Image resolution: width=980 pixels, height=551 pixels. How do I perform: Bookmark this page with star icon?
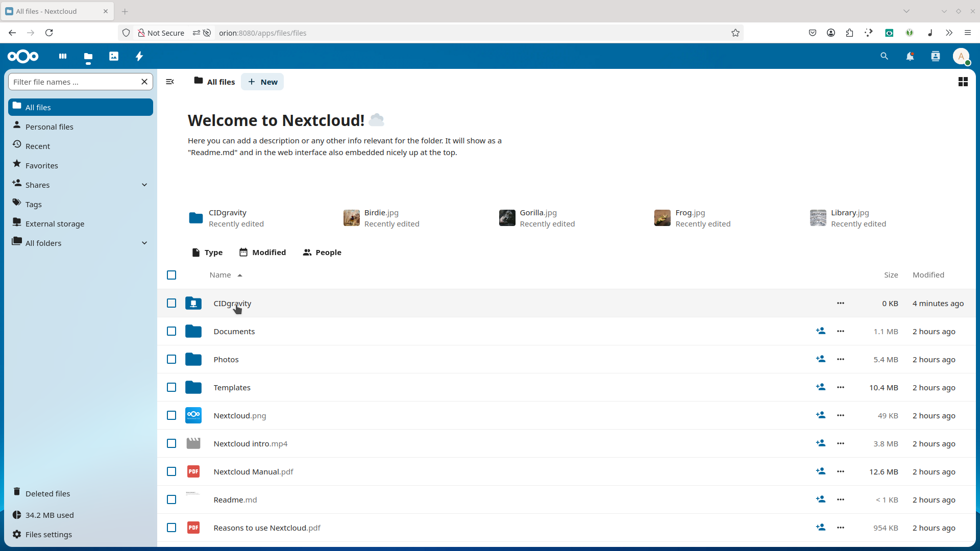[x=736, y=33]
